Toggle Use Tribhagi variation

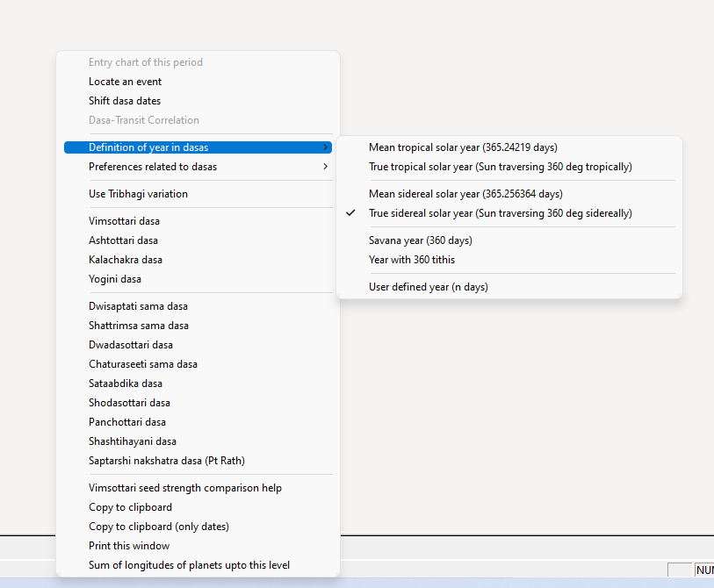(x=198, y=194)
